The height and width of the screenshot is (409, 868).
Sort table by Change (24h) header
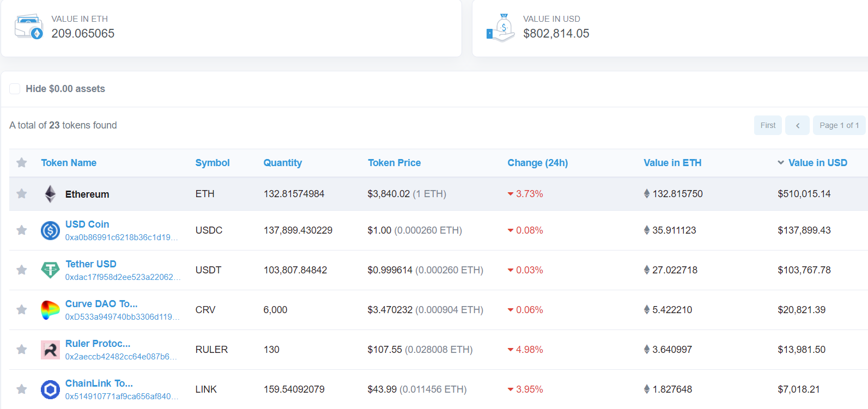[x=537, y=163]
